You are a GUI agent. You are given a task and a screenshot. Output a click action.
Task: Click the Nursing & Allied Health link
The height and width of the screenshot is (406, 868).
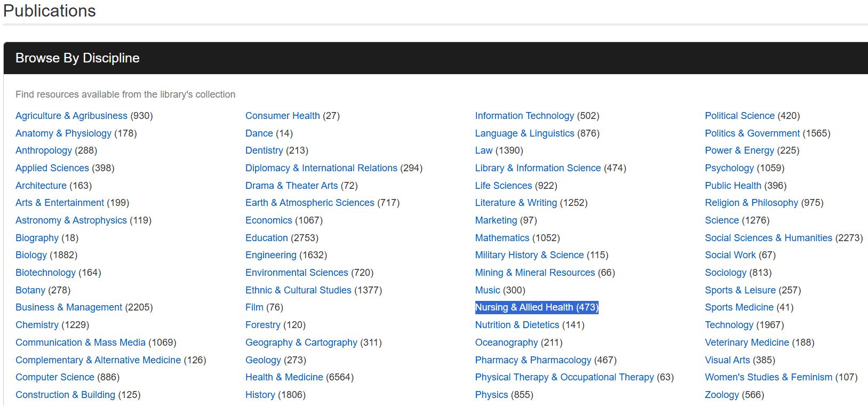[x=524, y=307]
